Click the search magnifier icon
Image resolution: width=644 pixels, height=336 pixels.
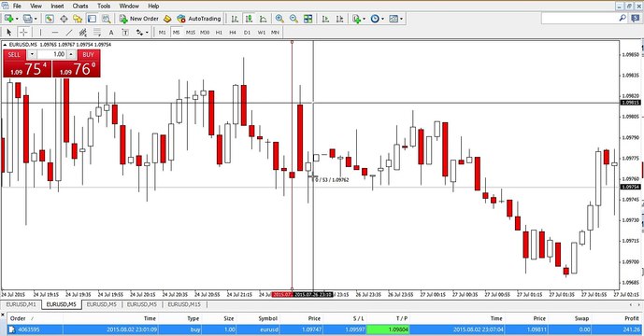(x=623, y=18)
